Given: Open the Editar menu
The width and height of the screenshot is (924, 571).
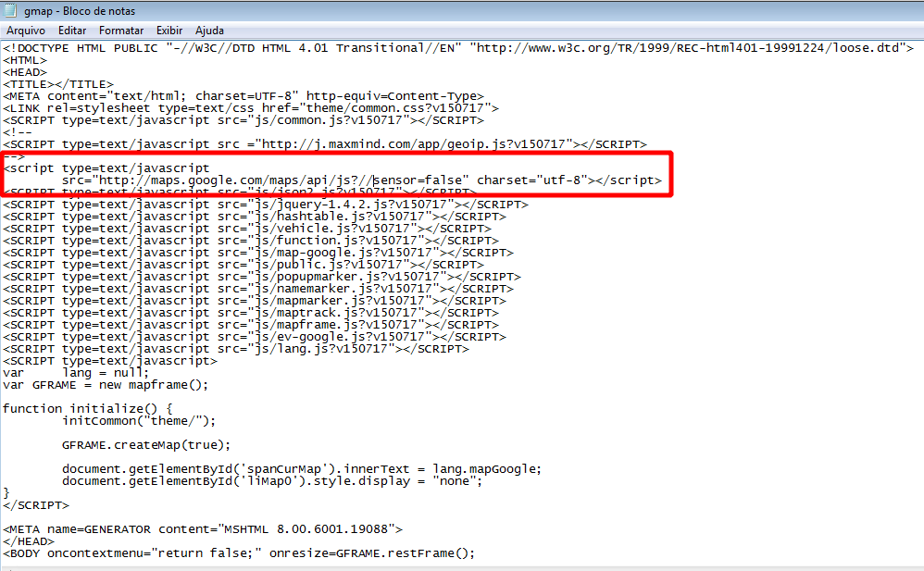Looking at the screenshot, I should [72, 31].
